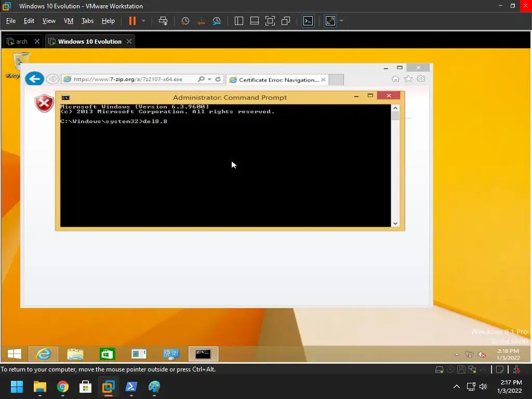Screen dimensions: 532x399
Task: Click guest network icon in tray
Action: tap(469, 354)
